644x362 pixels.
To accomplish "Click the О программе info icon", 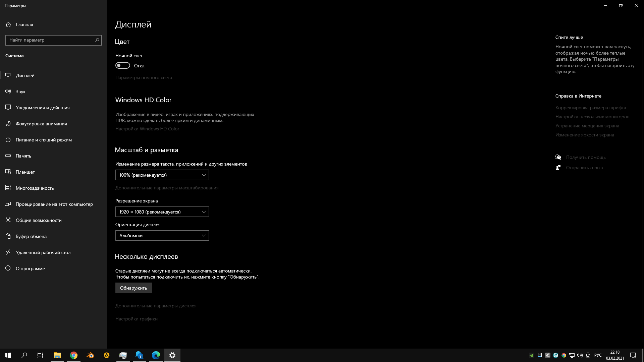I will tap(8, 268).
